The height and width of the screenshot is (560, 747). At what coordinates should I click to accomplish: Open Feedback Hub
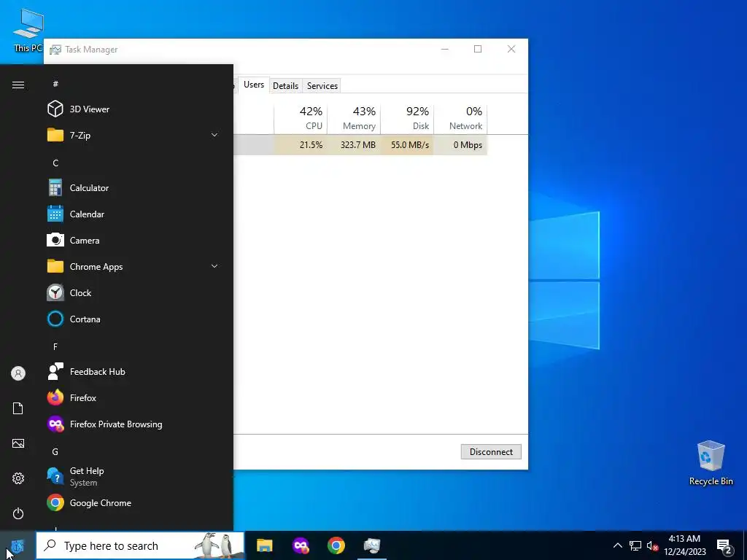(x=135, y=371)
